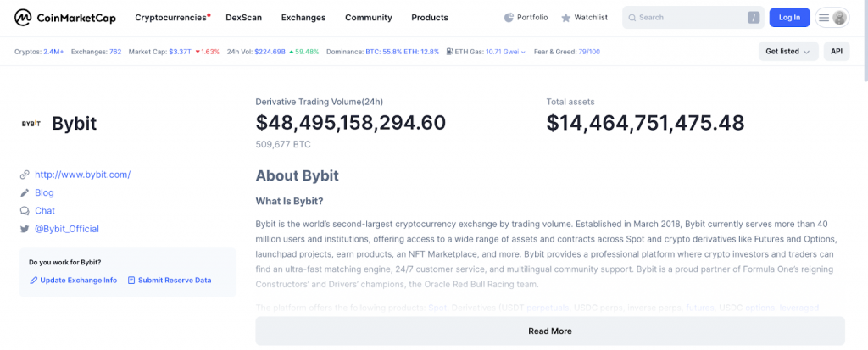The height and width of the screenshot is (350, 868).
Task: Click the API button
Action: click(837, 52)
